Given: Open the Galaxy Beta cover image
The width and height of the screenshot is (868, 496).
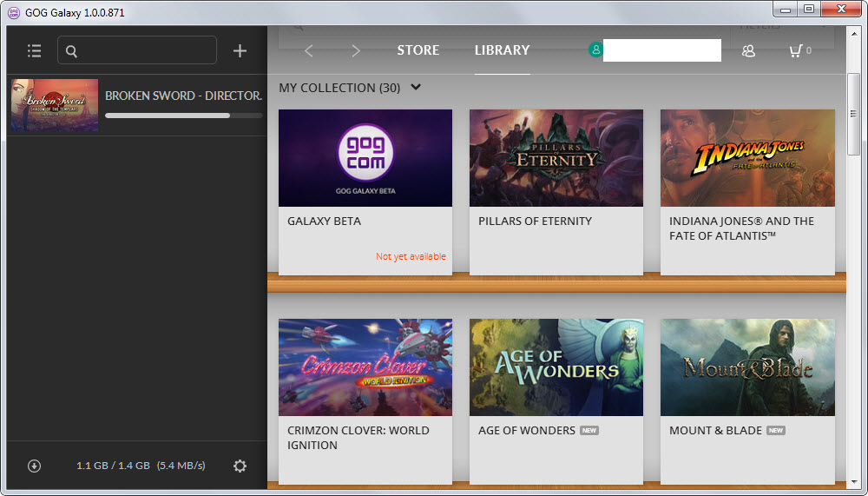Looking at the screenshot, I should 365,158.
